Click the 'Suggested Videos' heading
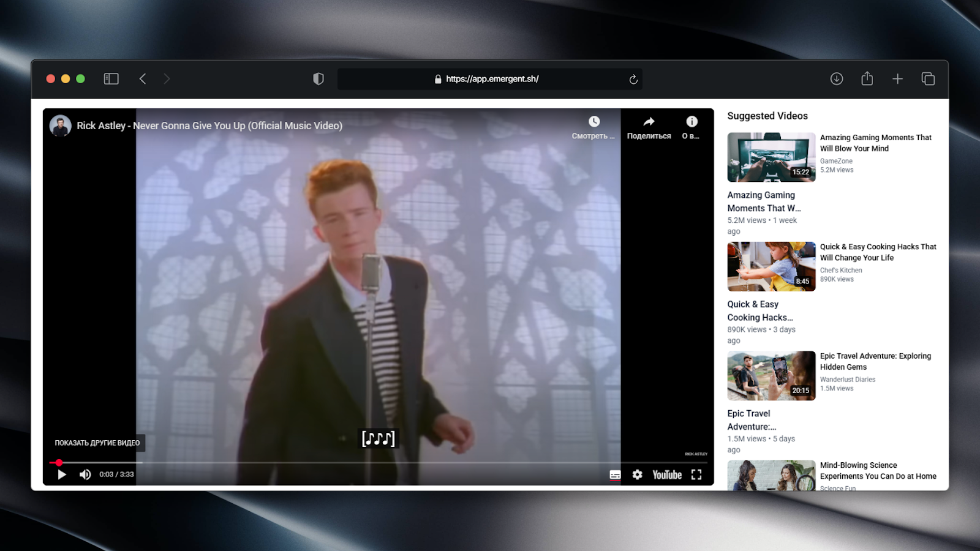Image resolution: width=980 pixels, height=551 pixels. 767,116
